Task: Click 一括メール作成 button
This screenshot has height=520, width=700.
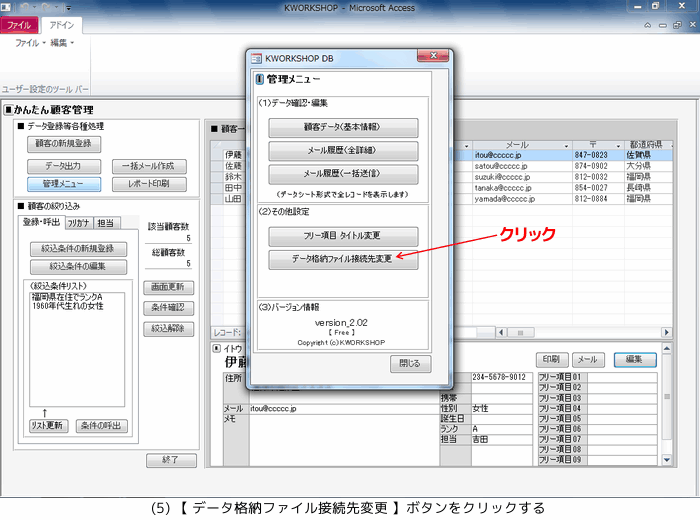Action: click(x=149, y=166)
